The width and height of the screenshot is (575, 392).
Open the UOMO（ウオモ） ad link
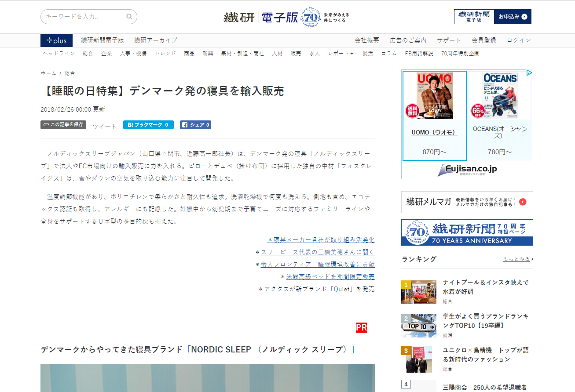click(x=435, y=132)
